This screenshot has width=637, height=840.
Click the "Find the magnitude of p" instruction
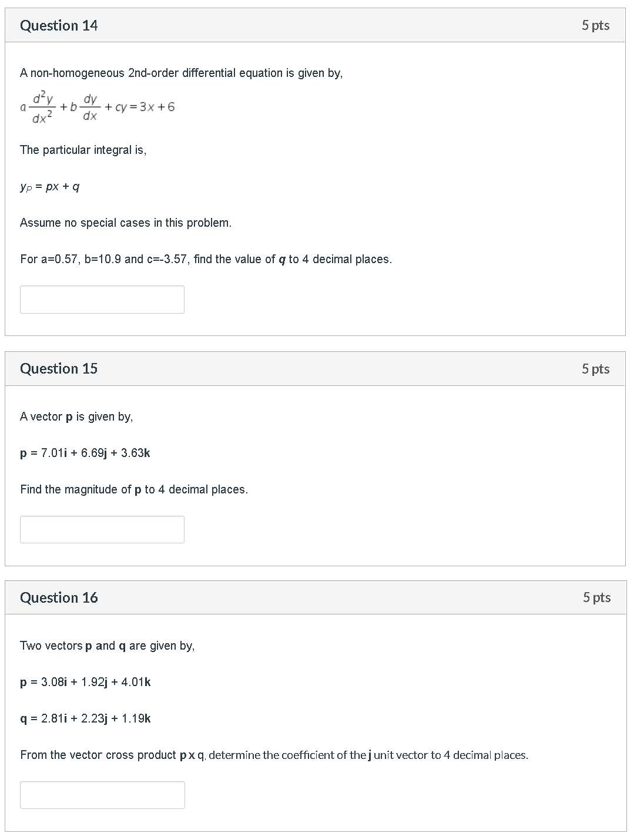tap(134, 489)
